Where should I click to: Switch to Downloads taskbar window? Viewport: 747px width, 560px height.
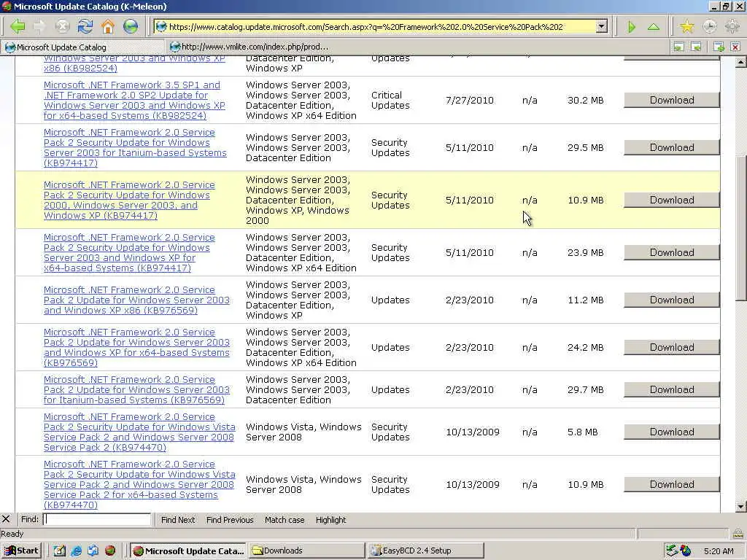[306, 551]
